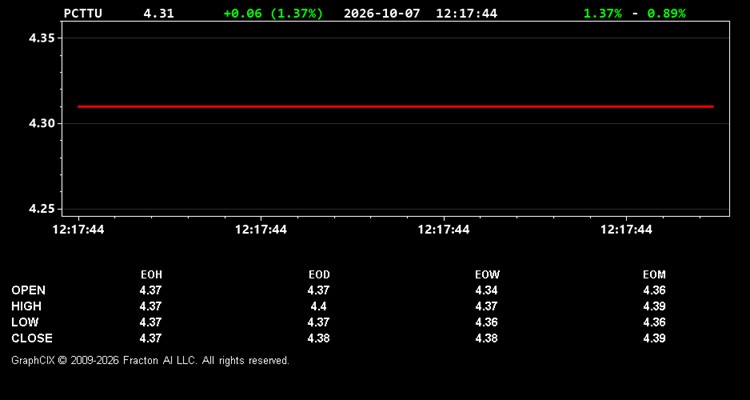Select the current price 4.31
The width and height of the screenshot is (750, 400).
(159, 13)
